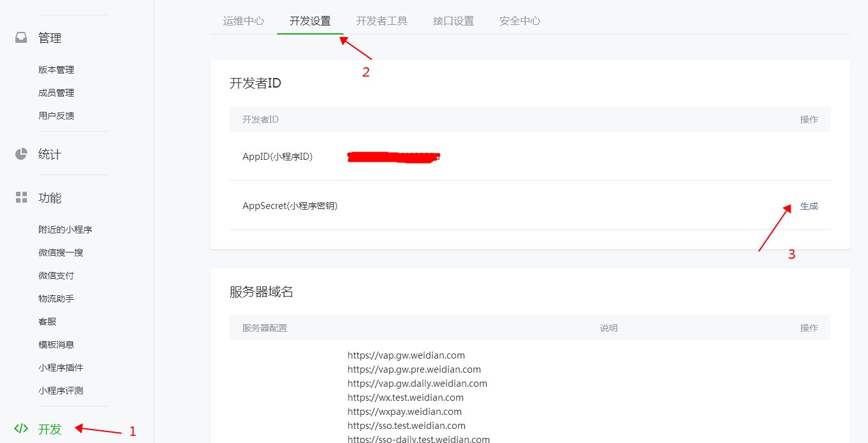Open the 安全中心 tab
Image resolution: width=868 pixels, height=443 pixels.
coord(519,20)
